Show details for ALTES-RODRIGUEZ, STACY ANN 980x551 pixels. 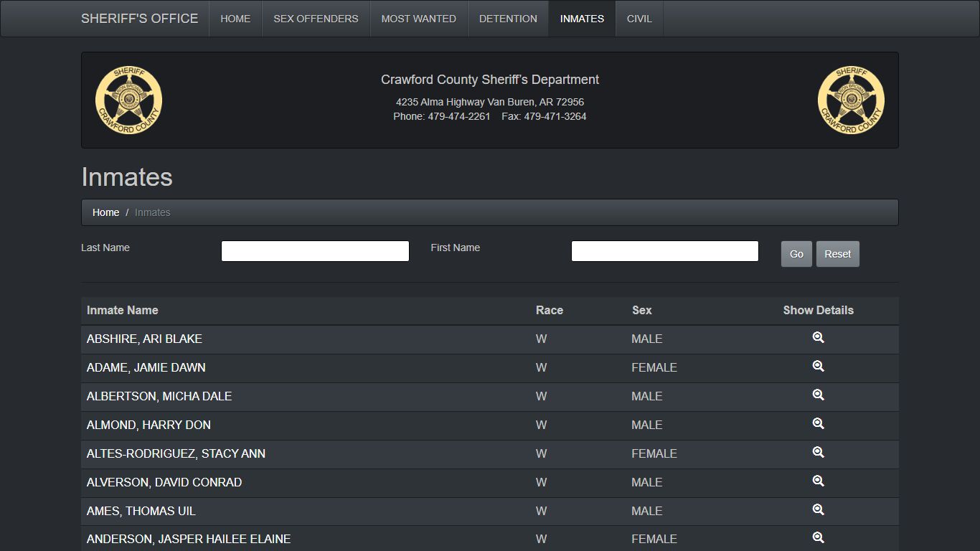tap(818, 453)
